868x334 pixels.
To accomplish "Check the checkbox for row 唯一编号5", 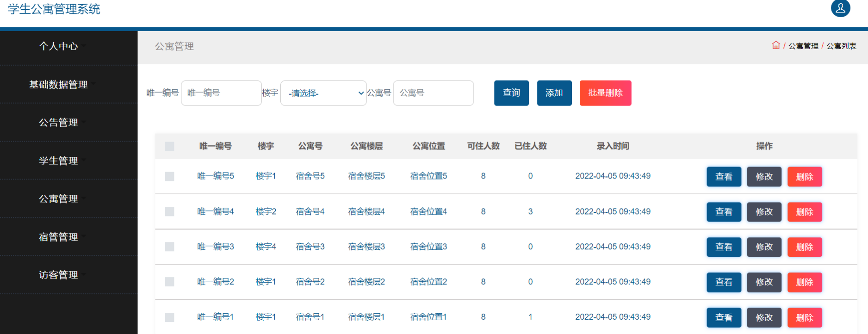I will click(x=169, y=176).
